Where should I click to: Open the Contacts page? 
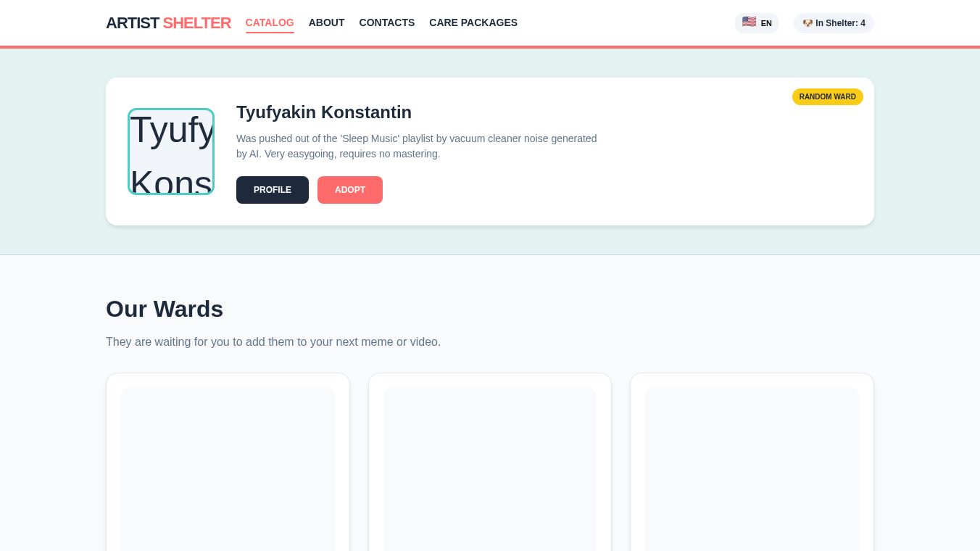[x=387, y=22]
